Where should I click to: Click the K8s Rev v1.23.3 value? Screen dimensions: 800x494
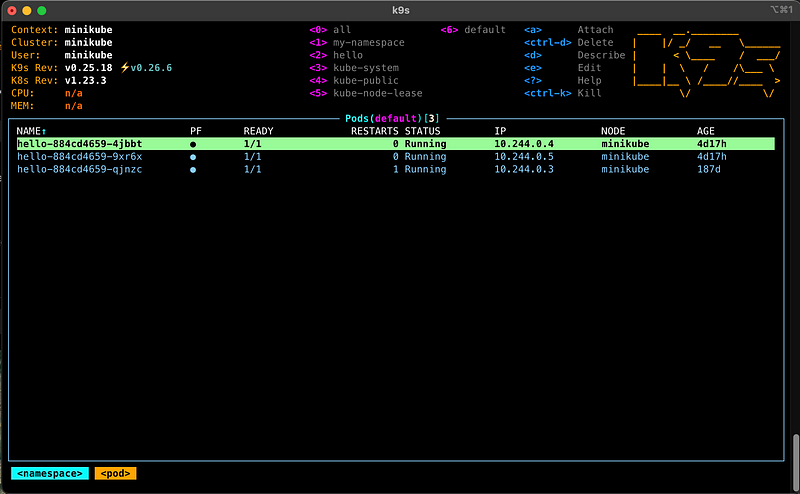point(85,81)
